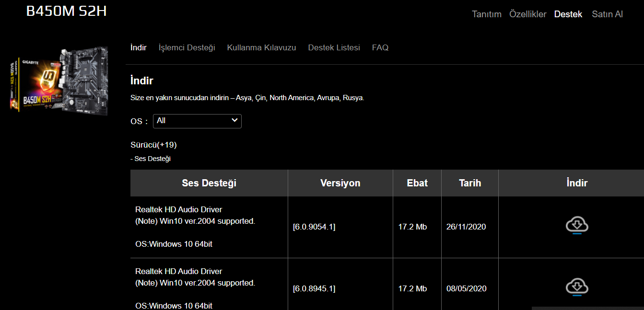Switch to the İndir tab
This screenshot has height=310, width=644.
[139, 47]
